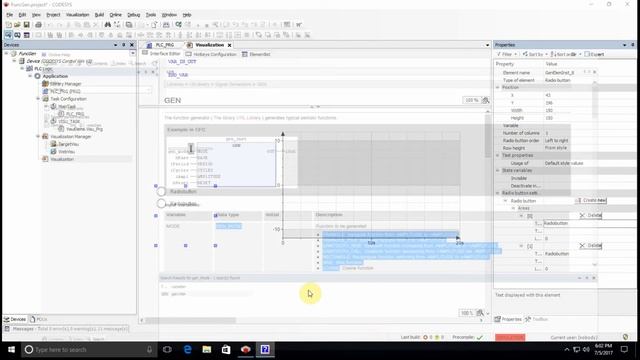Click the Hotkeys Configuration icon
640x360 pixels.
[188, 54]
